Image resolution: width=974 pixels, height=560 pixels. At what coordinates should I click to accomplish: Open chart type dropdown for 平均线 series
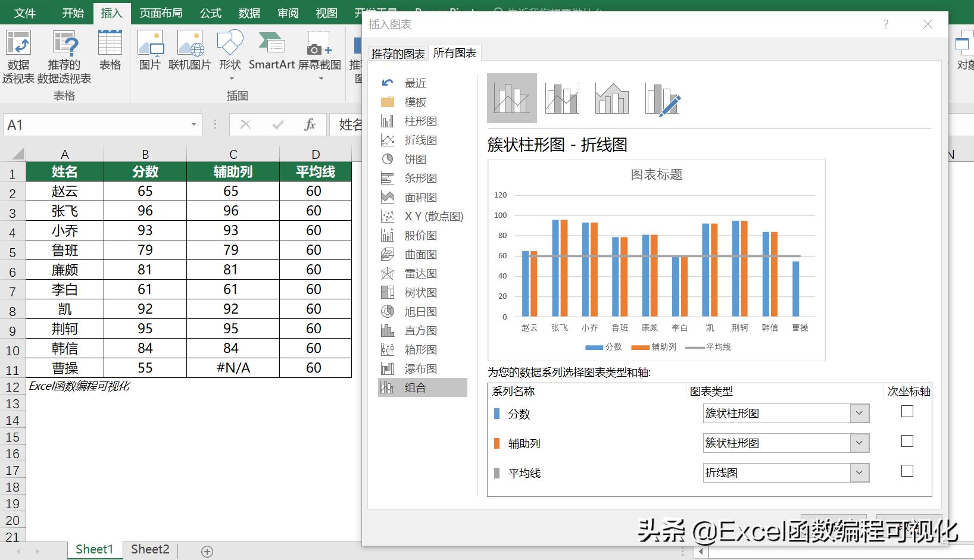[859, 473]
